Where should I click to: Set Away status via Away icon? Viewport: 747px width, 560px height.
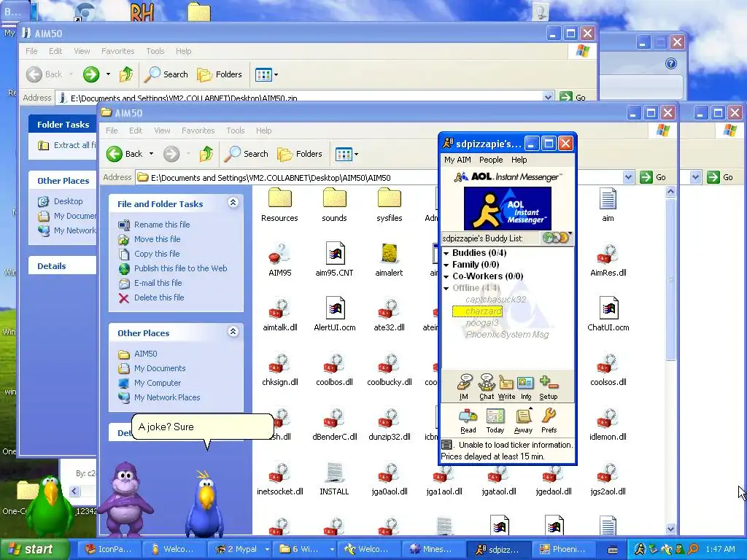[523, 421]
